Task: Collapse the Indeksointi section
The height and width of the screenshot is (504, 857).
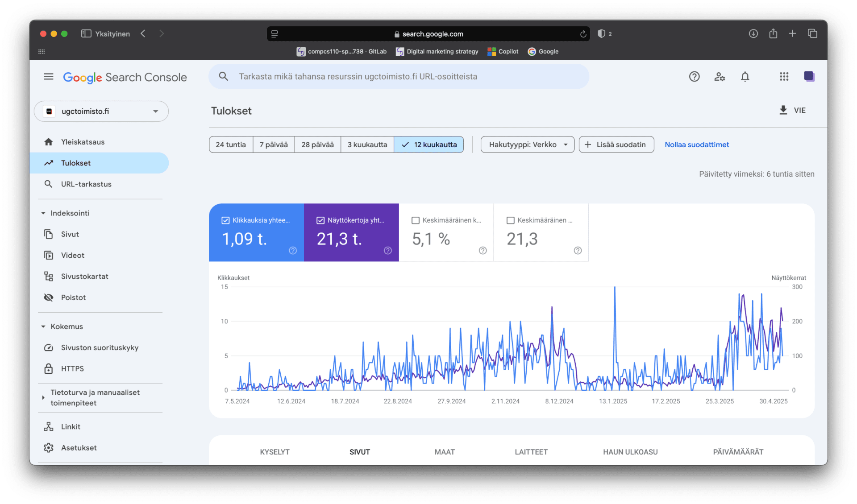Action: 43,213
